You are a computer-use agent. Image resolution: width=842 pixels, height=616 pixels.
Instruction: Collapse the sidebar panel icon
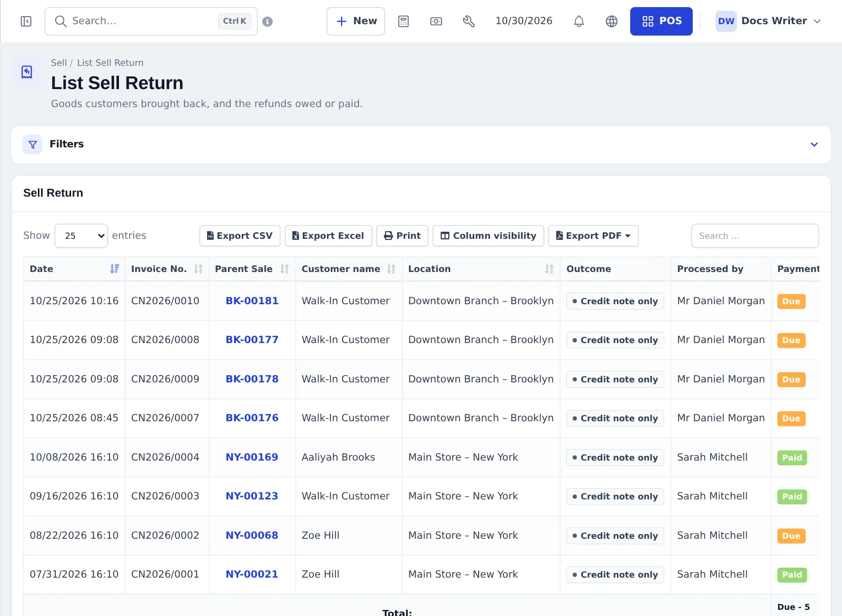click(26, 21)
